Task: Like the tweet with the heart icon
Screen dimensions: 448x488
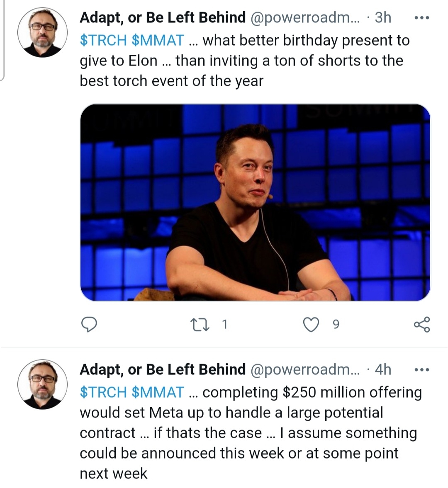Action: 311,325
